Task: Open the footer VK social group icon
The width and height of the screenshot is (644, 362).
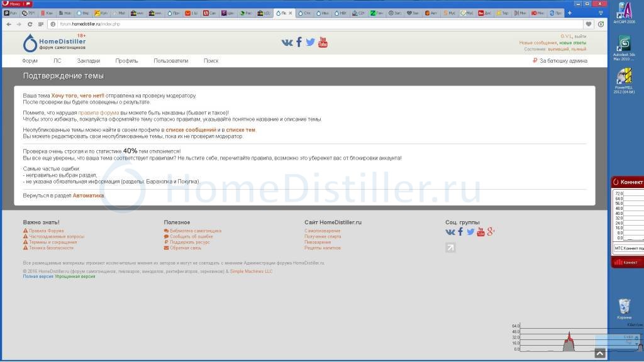Action: pyautogui.click(x=450, y=232)
